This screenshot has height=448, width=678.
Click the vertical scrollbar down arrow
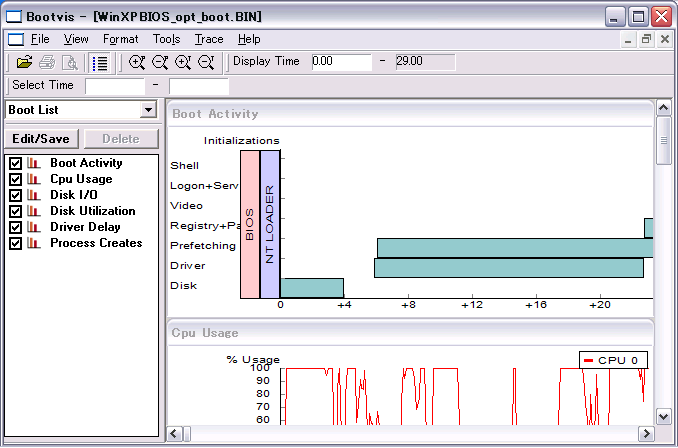tap(664, 417)
